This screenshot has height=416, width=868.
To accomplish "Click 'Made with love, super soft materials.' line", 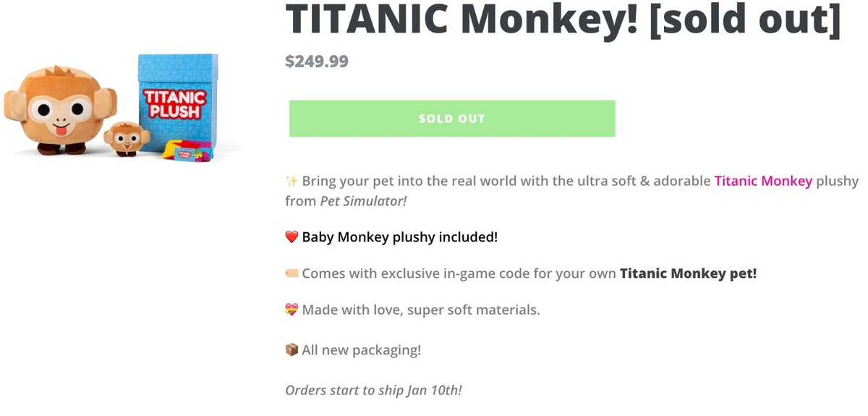I will (421, 310).
